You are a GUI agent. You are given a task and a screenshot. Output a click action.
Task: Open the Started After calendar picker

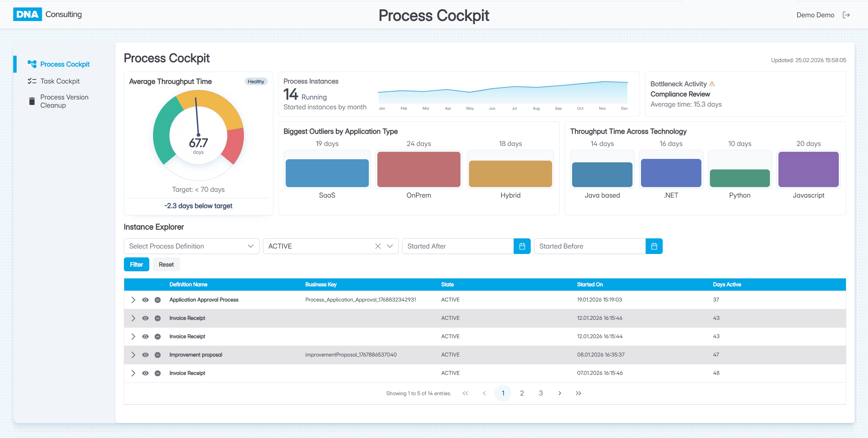[522, 246]
